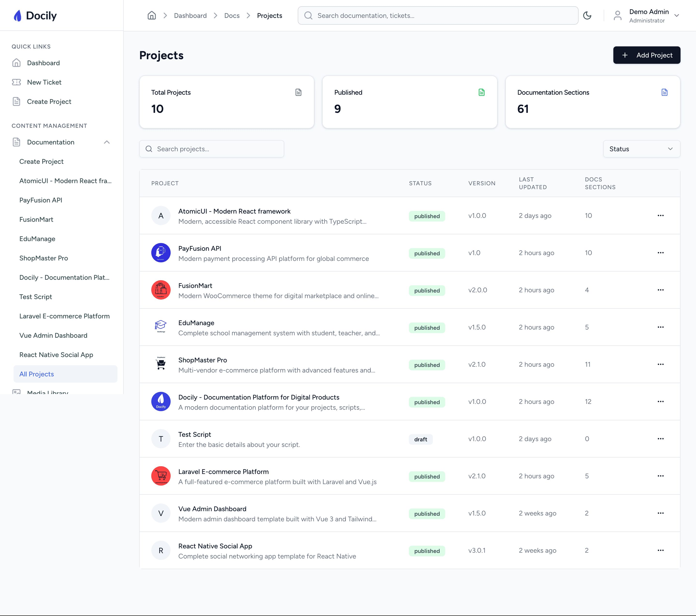Go to Docs breadcrumb
The width and height of the screenshot is (696, 616).
point(232,16)
